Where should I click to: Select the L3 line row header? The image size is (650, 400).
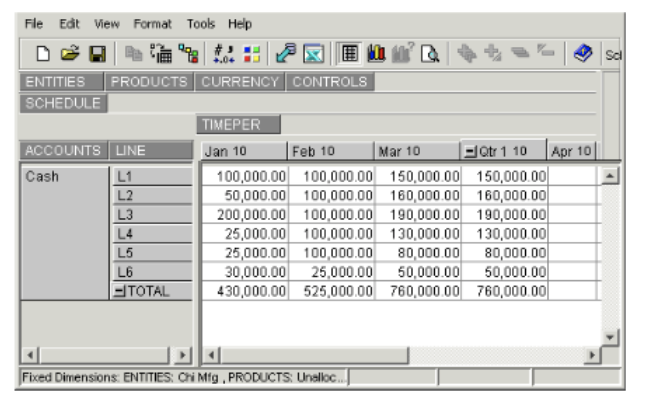(x=151, y=214)
